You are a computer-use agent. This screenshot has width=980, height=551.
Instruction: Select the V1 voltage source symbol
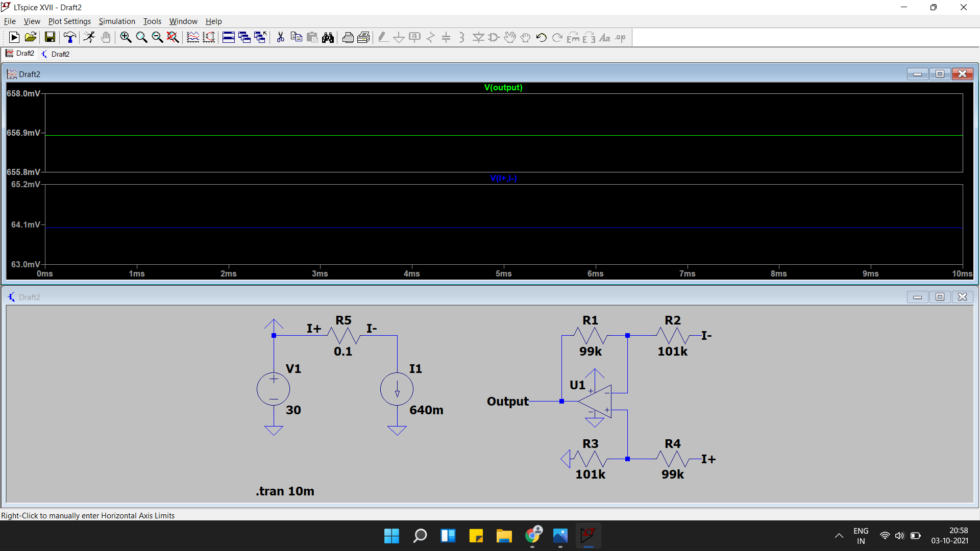tap(274, 389)
